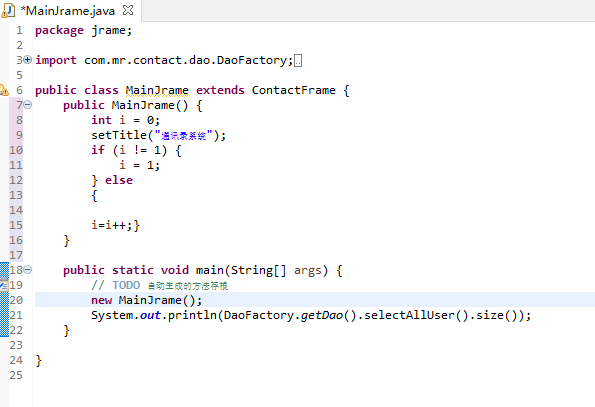Click the collapsed imports box after DaoFactory
This screenshot has height=407, width=595.
click(298, 60)
